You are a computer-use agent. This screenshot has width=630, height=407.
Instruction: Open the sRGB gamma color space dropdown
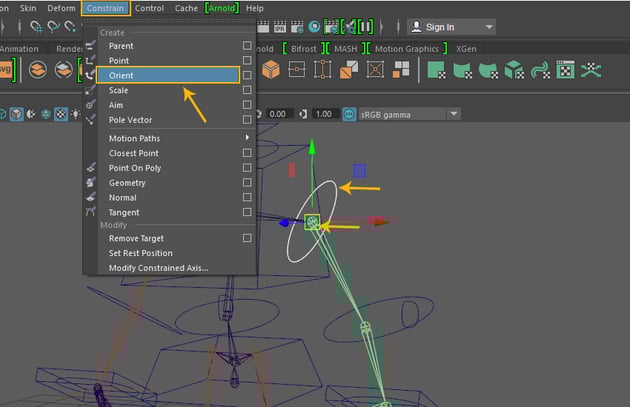coord(454,114)
